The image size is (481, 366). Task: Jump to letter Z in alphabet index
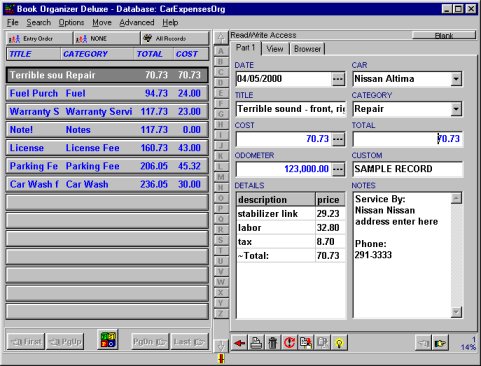point(221,314)
